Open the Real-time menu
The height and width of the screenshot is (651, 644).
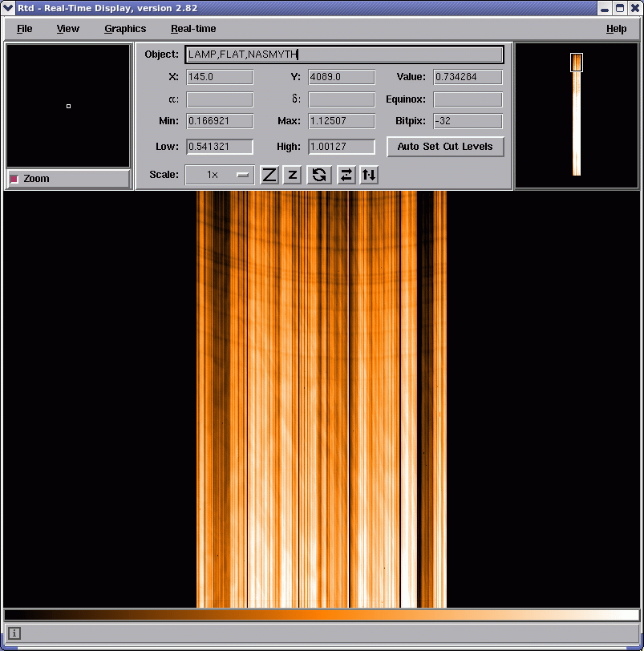(x=193, y=29)
